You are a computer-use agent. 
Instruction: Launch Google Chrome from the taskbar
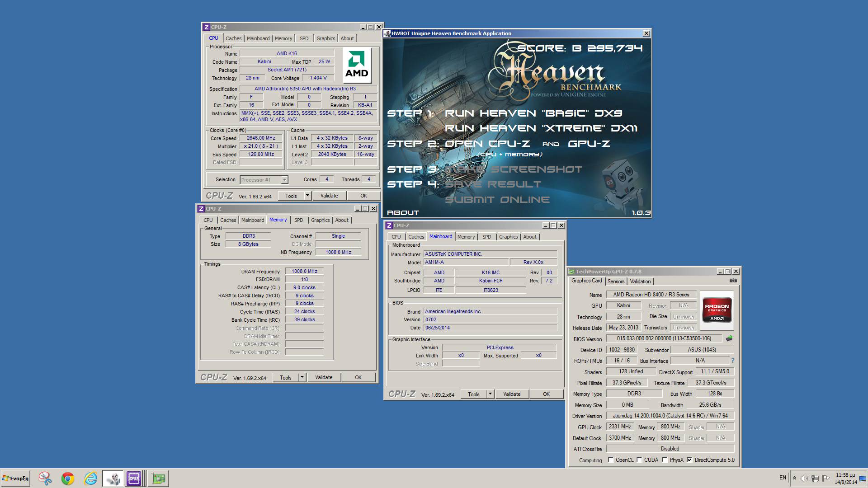tap(68, 479)
